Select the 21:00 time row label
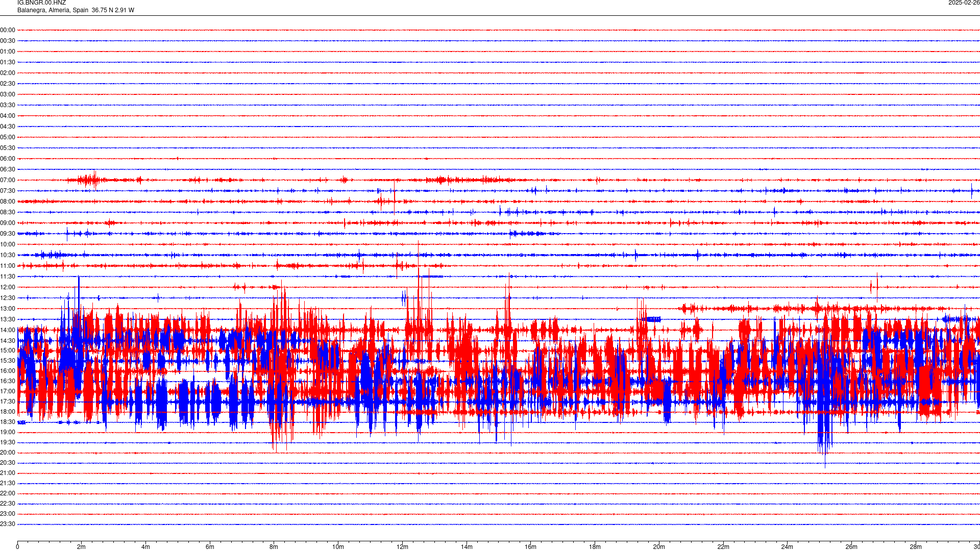The image size is (980, 551). (x=8, y=473)
